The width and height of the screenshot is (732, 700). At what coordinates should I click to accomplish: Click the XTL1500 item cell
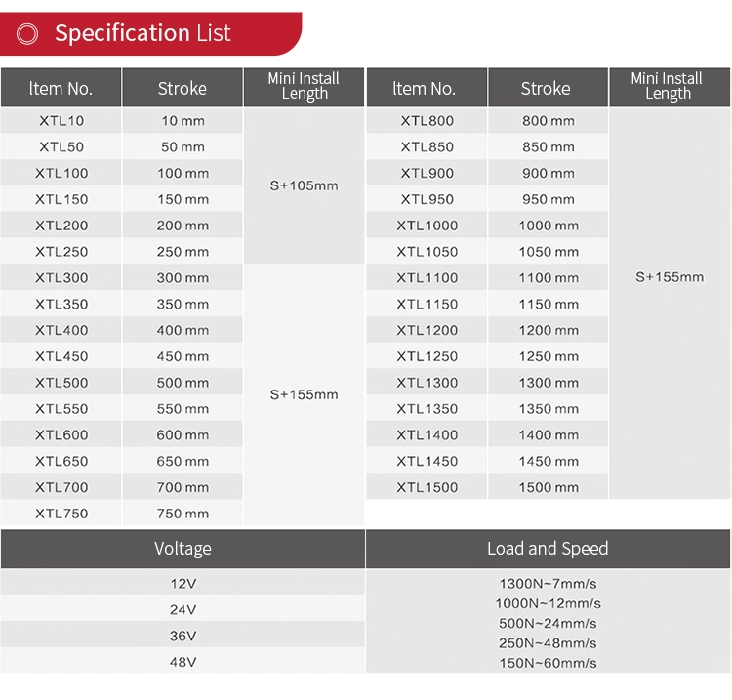[427, 487]
